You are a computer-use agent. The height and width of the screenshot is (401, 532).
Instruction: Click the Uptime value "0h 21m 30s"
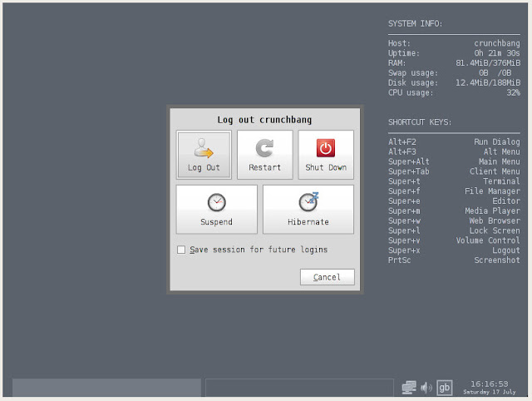(x=497, y=53)
